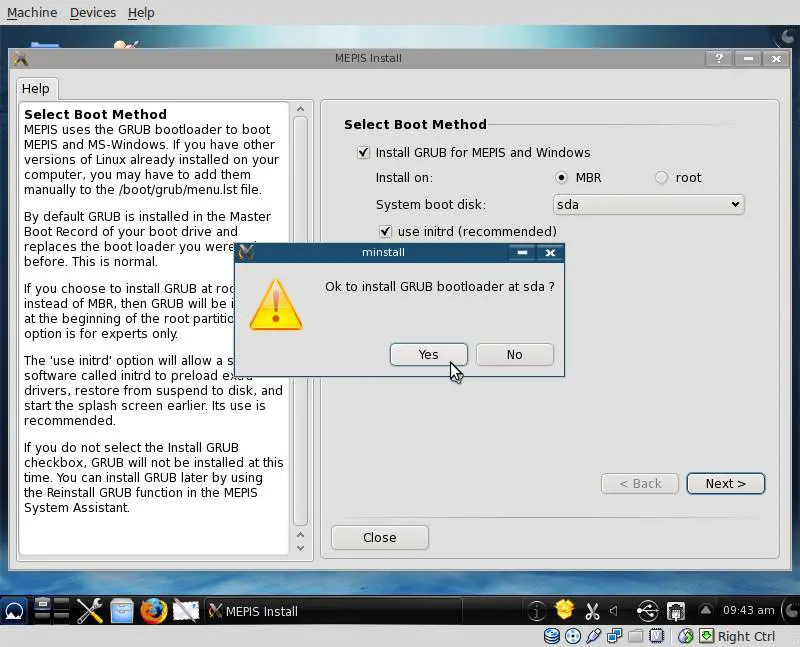Click the help panel vertical scrollbar track
This screenshot has height=647, width=800.
pos(301,321)
